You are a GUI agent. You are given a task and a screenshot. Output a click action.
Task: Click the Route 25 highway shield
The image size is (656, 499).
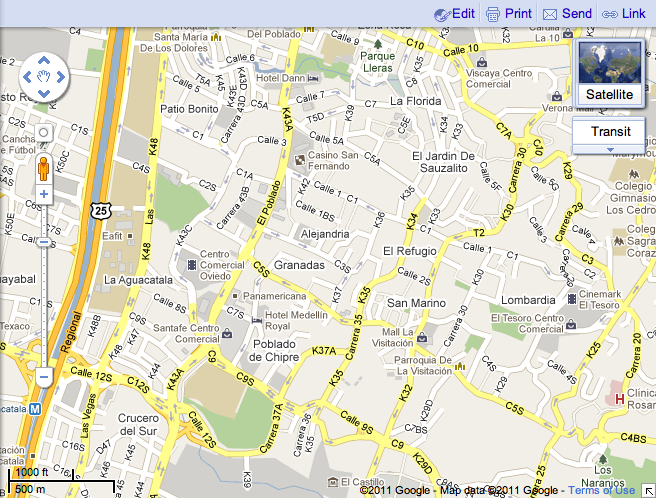(x=101, y=210)
